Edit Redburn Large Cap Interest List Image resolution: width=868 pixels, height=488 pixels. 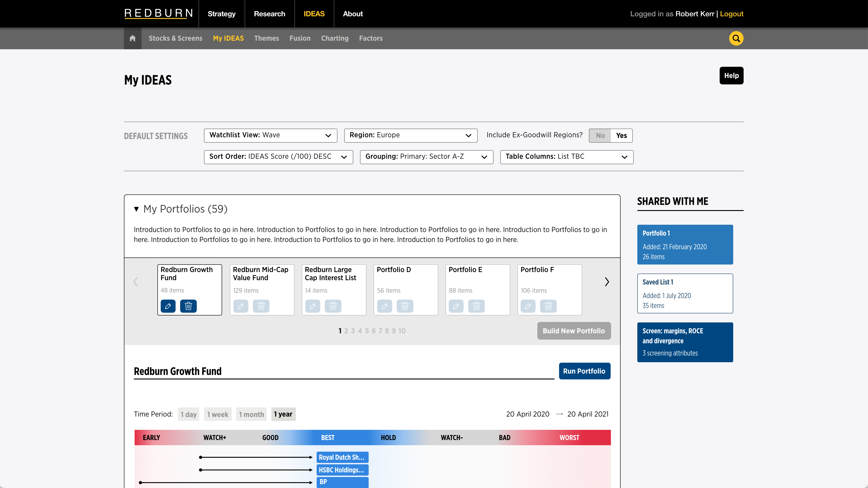[x=313, y=306]
